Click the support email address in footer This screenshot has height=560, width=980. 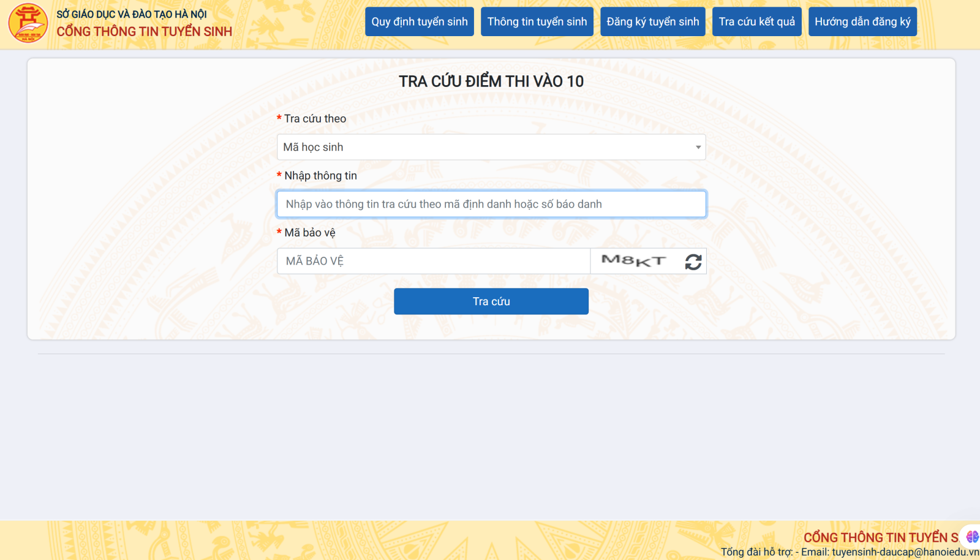(905, 552)
